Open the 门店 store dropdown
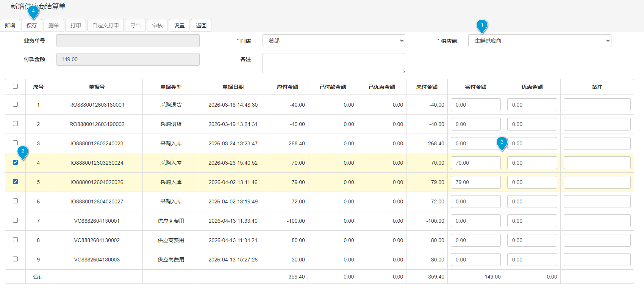The width and height of the screenshot is (644, 288). 333,41
